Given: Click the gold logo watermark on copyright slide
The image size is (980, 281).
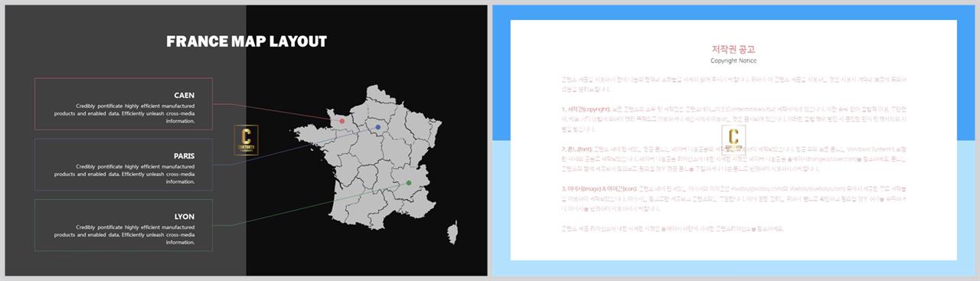Looking at the screenshot, I should [x=733, y=140].
